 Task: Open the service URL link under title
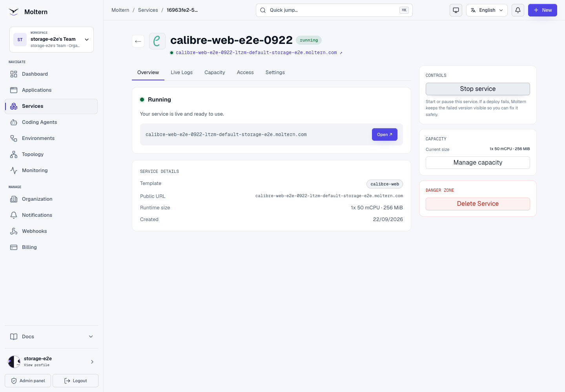point(259,53)
